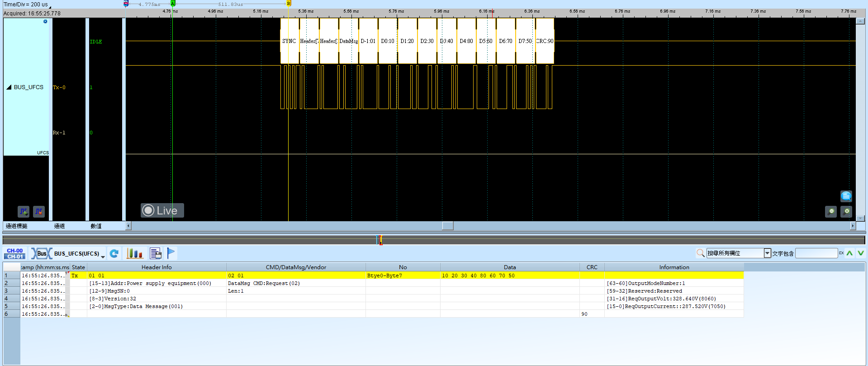The image size is (868, 366).
Task: Click the CRC column header
Action: (x=592, y=267)
